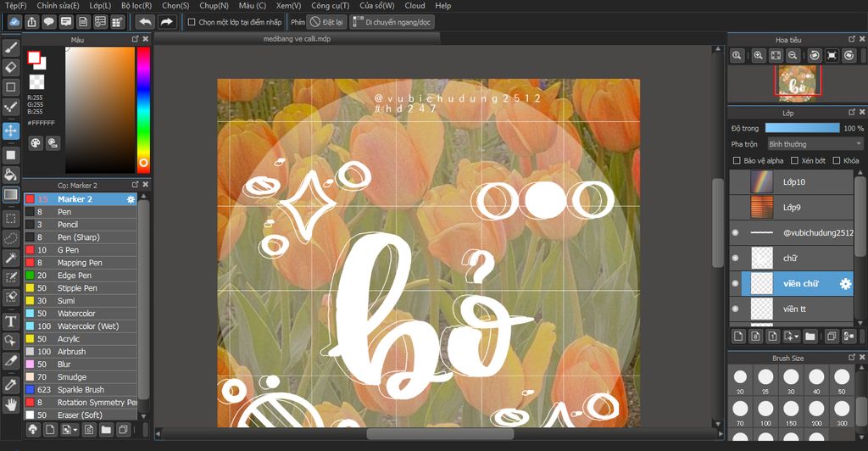Pick brush size 150 preset
Viewport: 868px width, 451px height.
[x=791, y=412]
